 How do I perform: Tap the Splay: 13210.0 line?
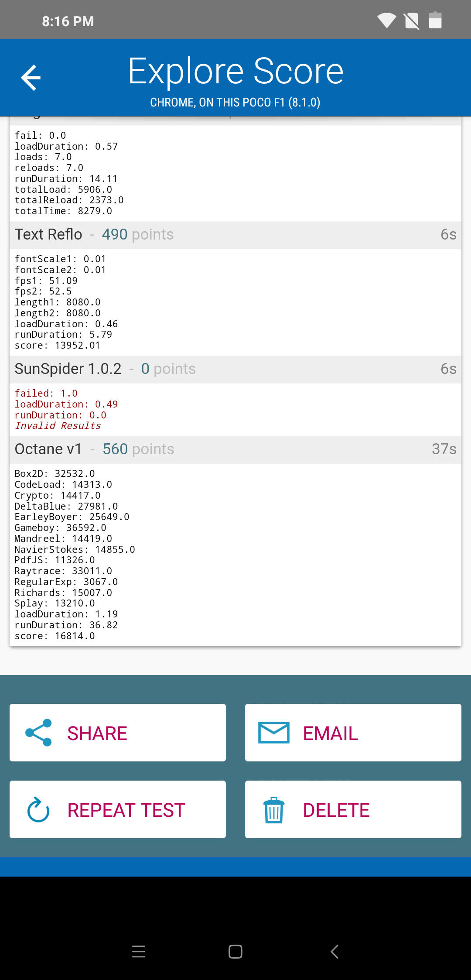point(55,603)
